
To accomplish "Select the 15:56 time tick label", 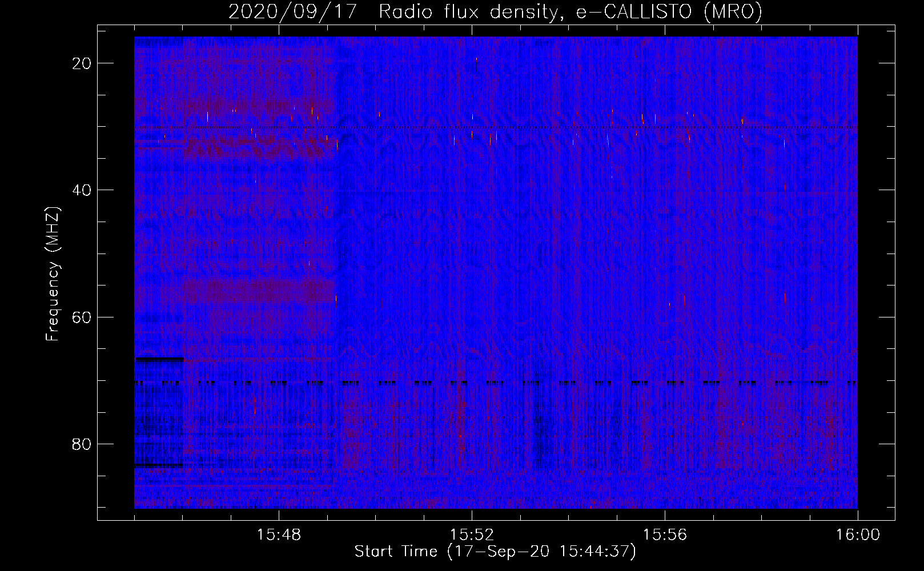I will point(665,535).
